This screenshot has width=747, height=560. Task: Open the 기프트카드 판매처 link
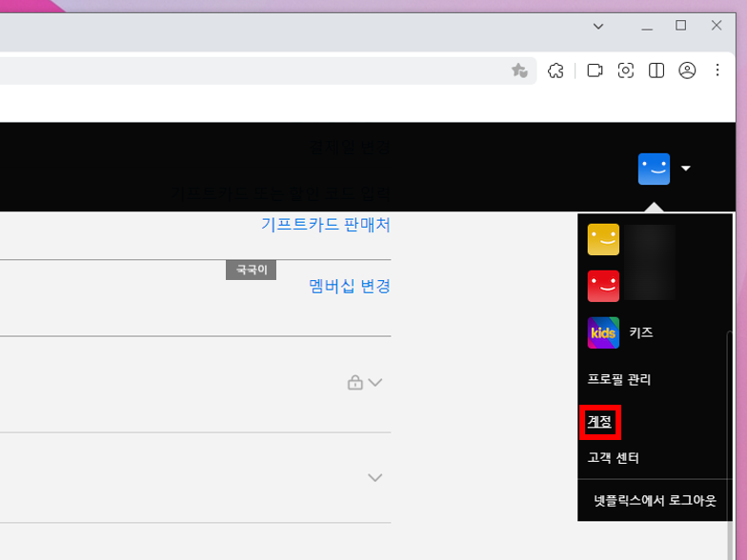click(x=326, y=225)
